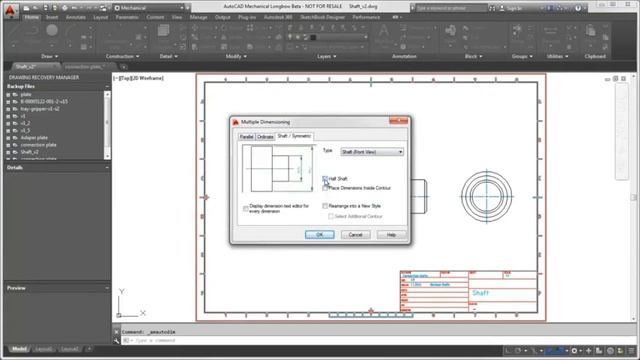Check Rearrange into a New Style
This screenshot has width=640, height=360.
point(325,206)
